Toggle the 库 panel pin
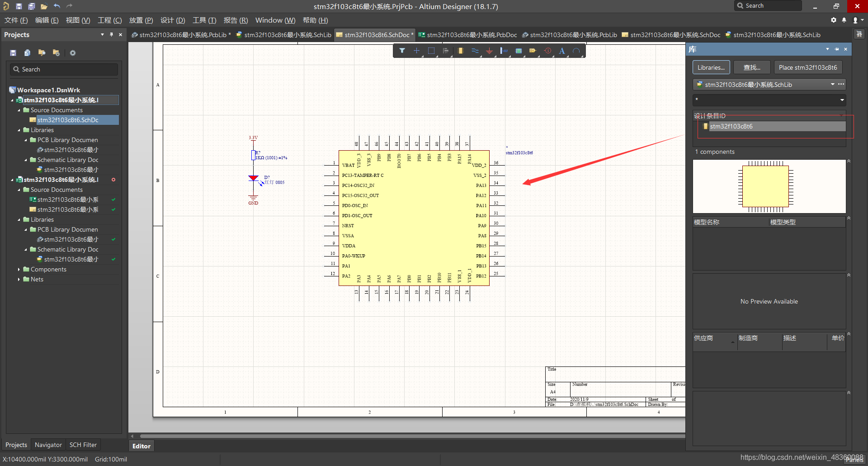This screenshot has width=868, height=466. coord(837,49)
